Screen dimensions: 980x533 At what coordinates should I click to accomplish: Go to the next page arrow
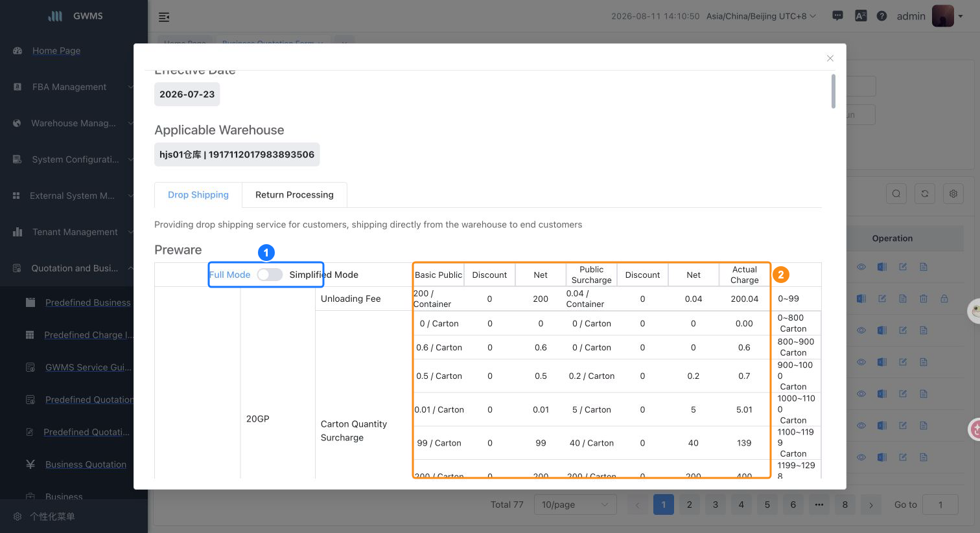pos(871,505)
